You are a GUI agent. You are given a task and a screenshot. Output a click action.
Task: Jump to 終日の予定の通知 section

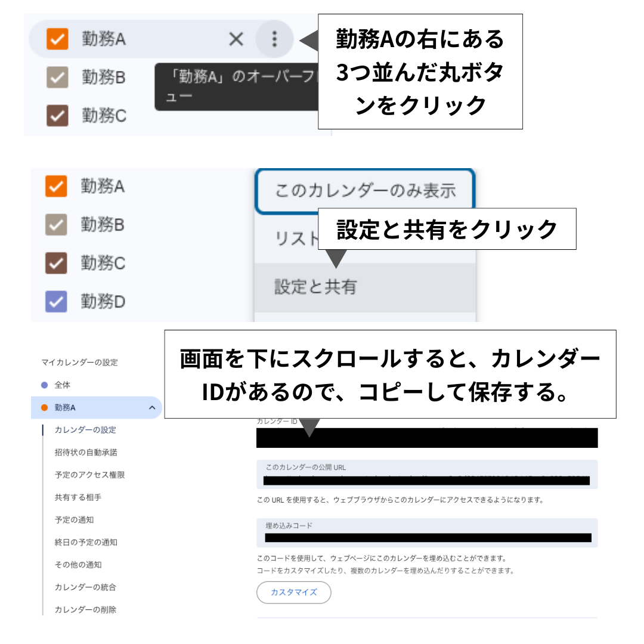click(86, 542)
